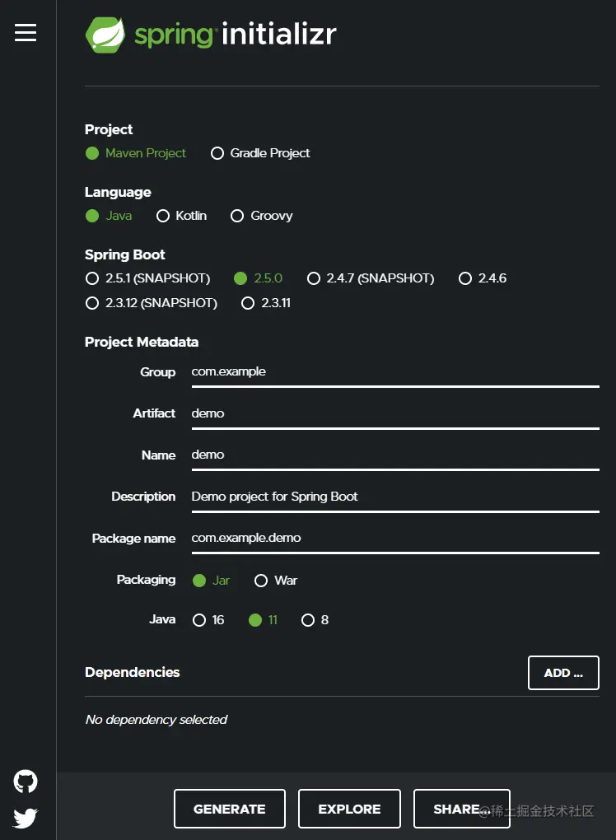Choose Java version 16

(208, 620)
